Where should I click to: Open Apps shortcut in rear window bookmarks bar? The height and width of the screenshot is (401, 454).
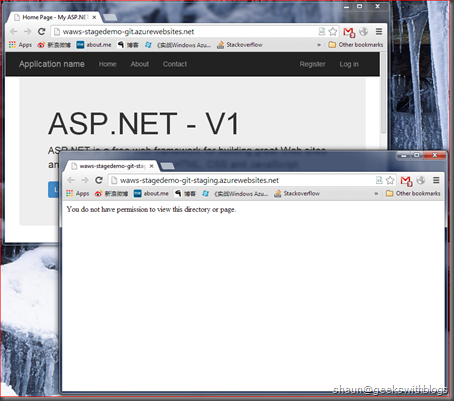pos(20,45)
